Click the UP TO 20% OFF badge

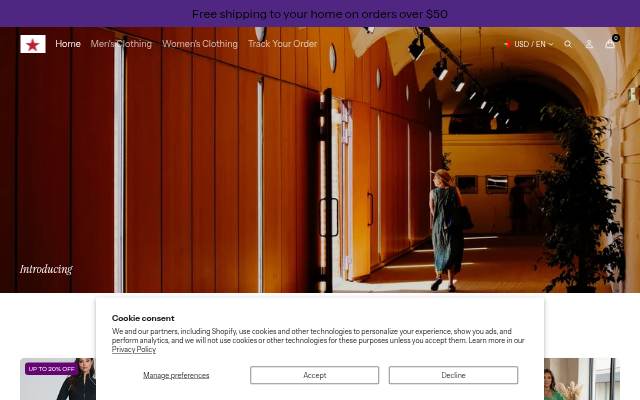51,369
